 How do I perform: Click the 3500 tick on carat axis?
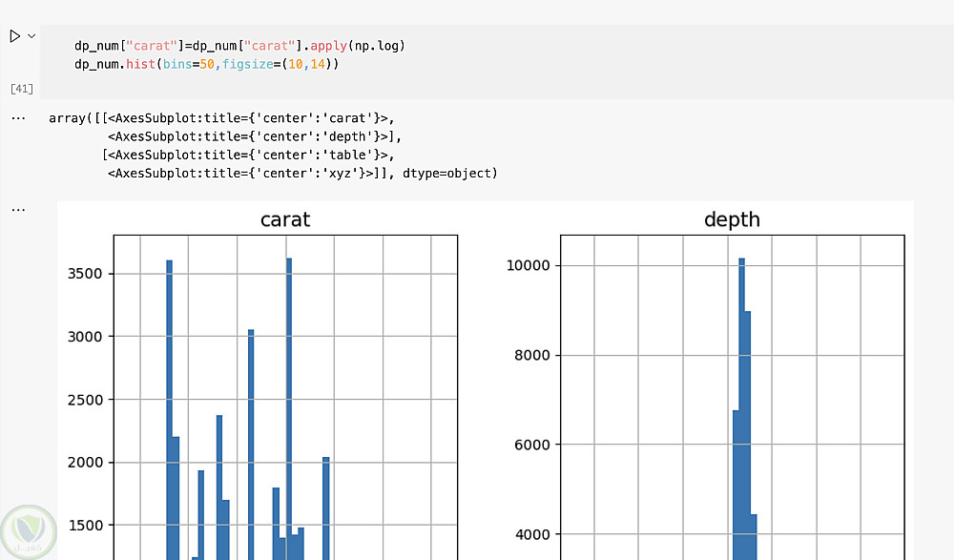click(x=85, y=274)
